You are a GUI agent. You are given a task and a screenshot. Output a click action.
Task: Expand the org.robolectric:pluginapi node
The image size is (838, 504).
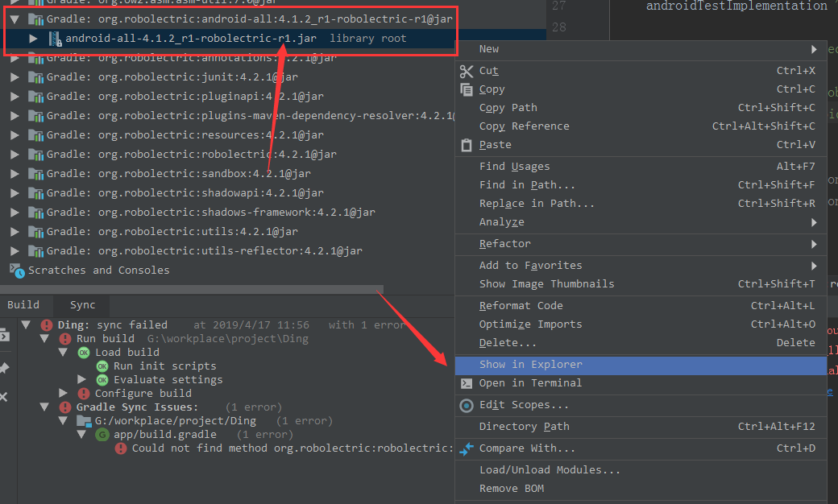tap(15, 97)
